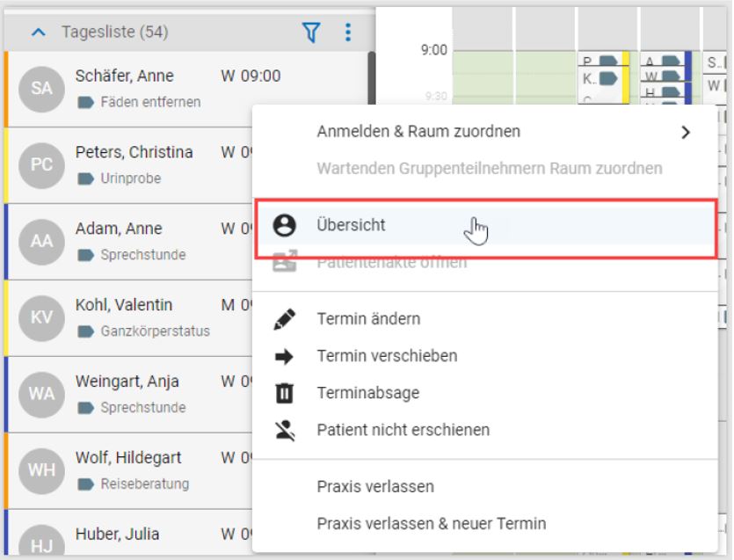Click the crossed-person icon for not appeared
The width and height of the screenshot is (734, 560).
[x=284, y=431]
